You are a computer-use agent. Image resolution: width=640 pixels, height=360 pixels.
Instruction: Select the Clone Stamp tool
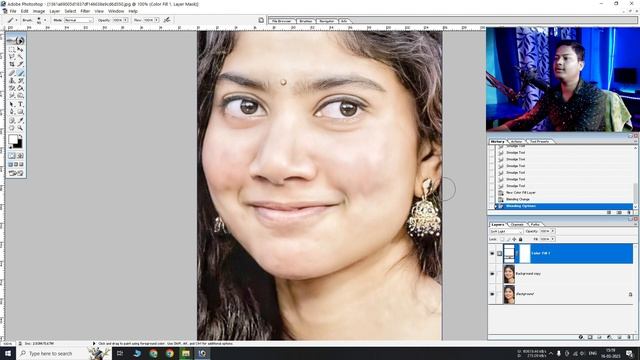click(x=12, y=81)
